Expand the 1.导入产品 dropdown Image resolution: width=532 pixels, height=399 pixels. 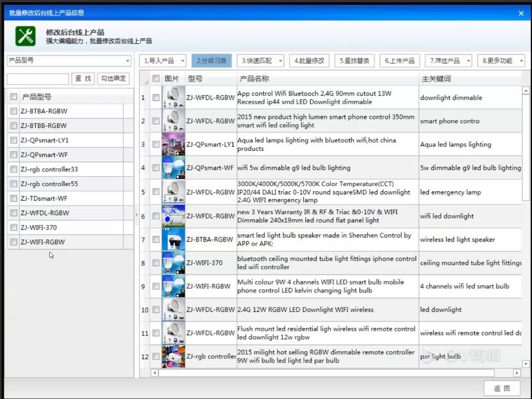(x=163, y=61)
